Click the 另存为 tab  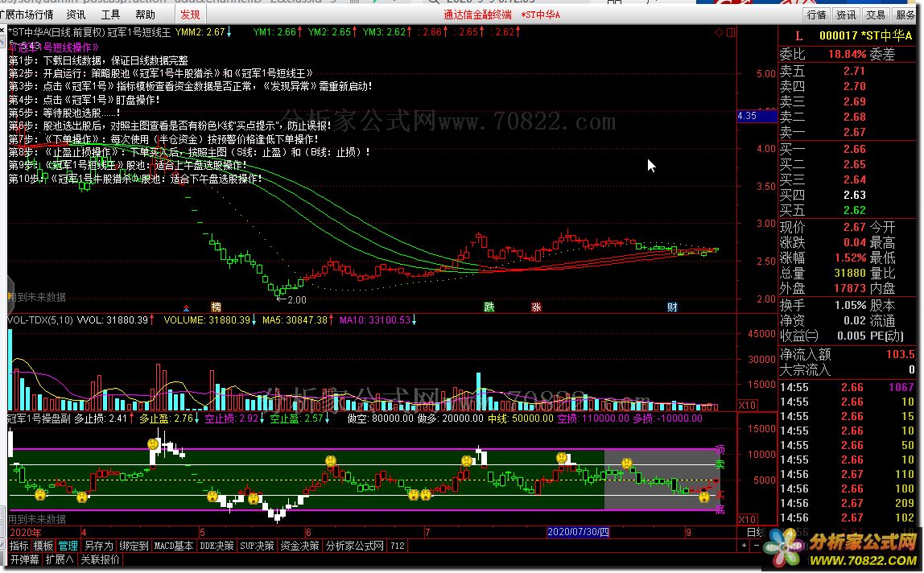(98, 546)
